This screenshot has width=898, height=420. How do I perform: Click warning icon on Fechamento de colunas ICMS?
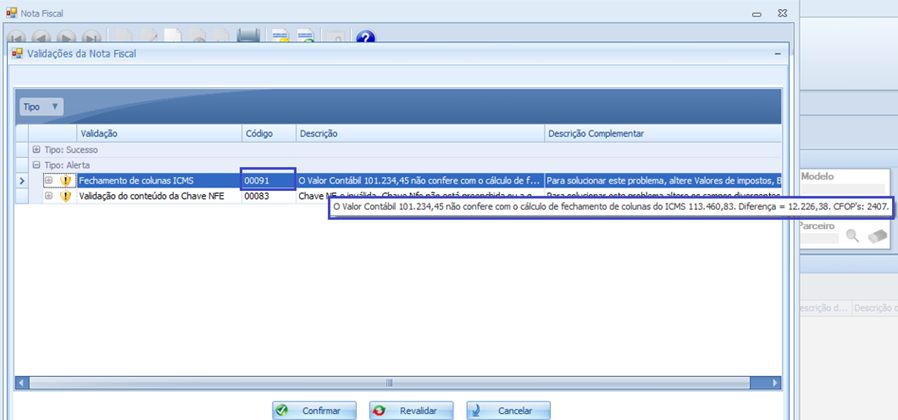pos(66,180)
